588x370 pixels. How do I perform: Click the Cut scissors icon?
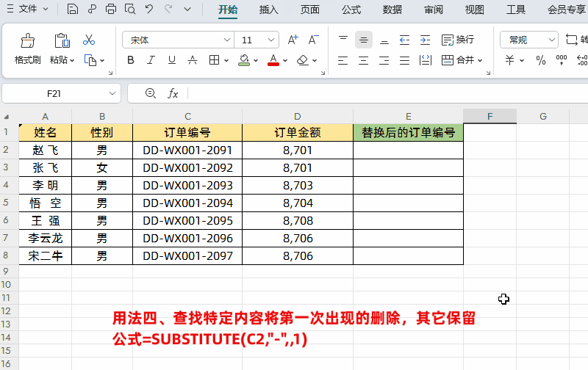[89, 40]
